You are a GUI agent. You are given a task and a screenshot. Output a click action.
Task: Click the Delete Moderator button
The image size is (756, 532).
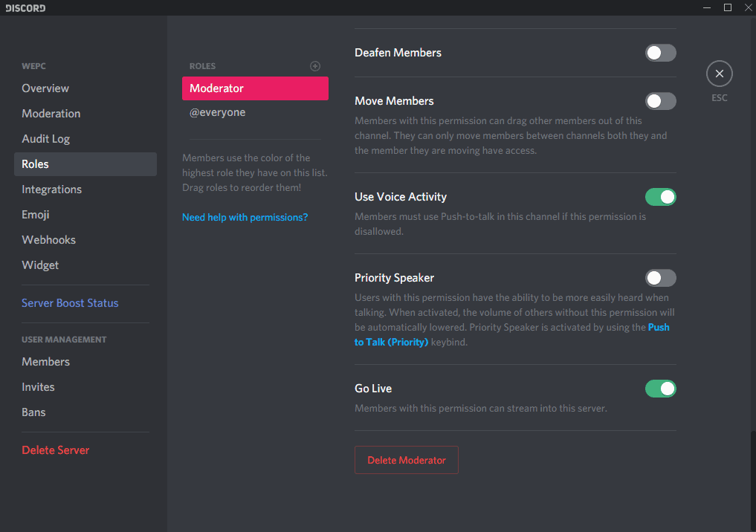tap(407, 460)
